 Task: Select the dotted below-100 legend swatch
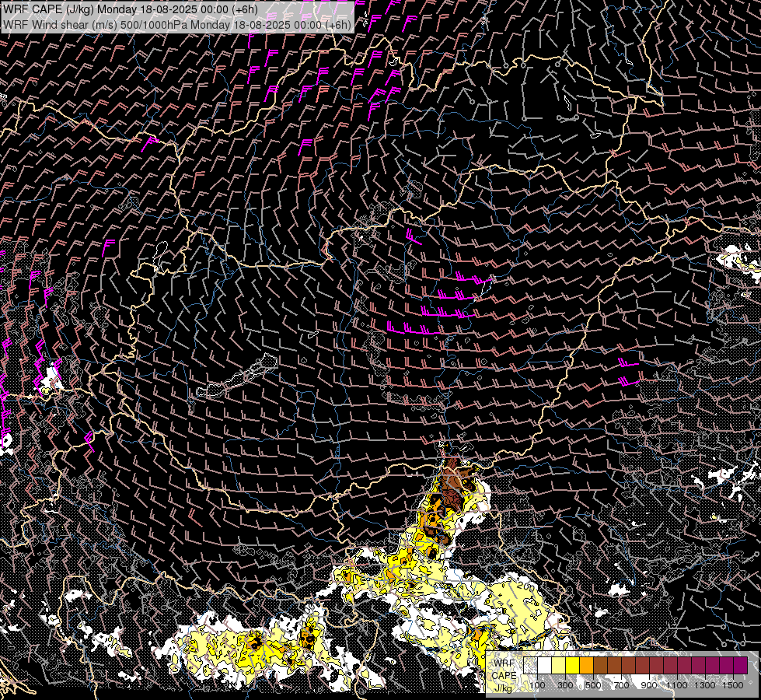coord(530,665)
